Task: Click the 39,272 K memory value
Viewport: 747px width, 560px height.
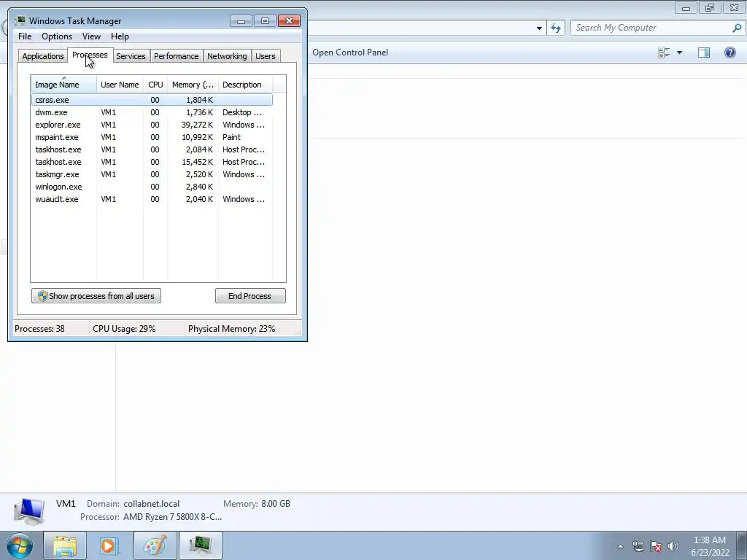Action: [x=197, y=125]
